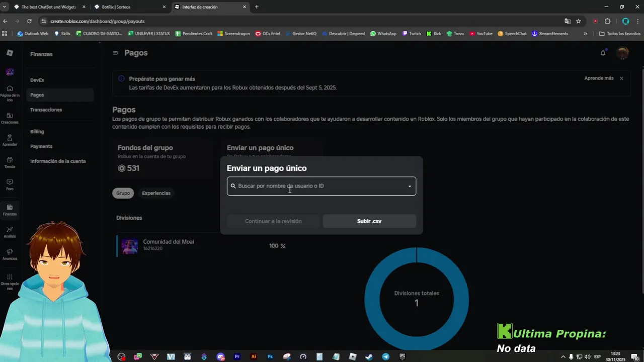Open the new tab plus button
644x362 pixels.
click(257, 7)
